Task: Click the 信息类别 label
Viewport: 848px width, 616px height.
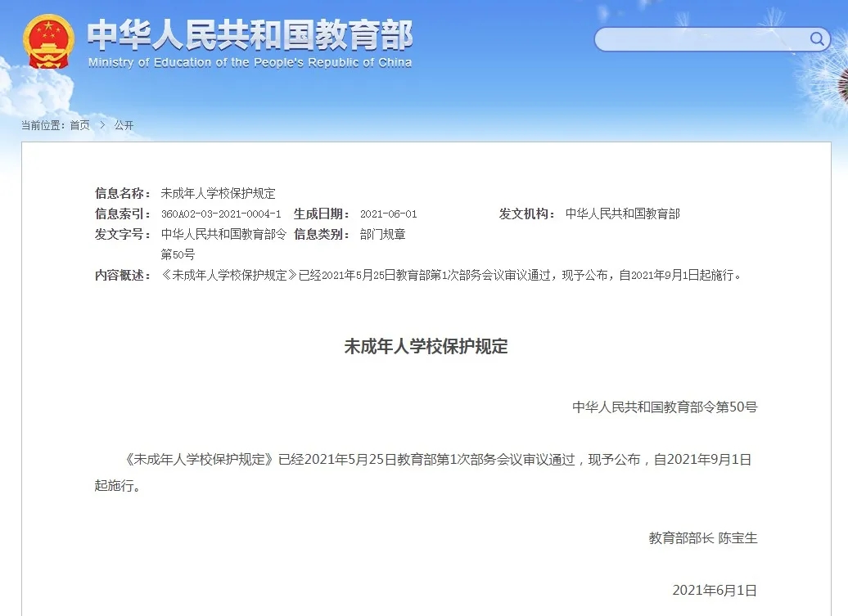Action: (322, 235)
